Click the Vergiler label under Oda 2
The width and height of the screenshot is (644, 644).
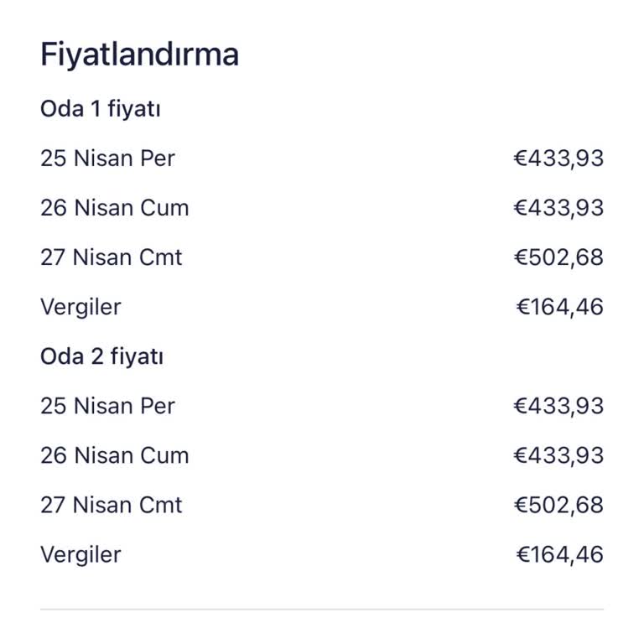(80, 554)
